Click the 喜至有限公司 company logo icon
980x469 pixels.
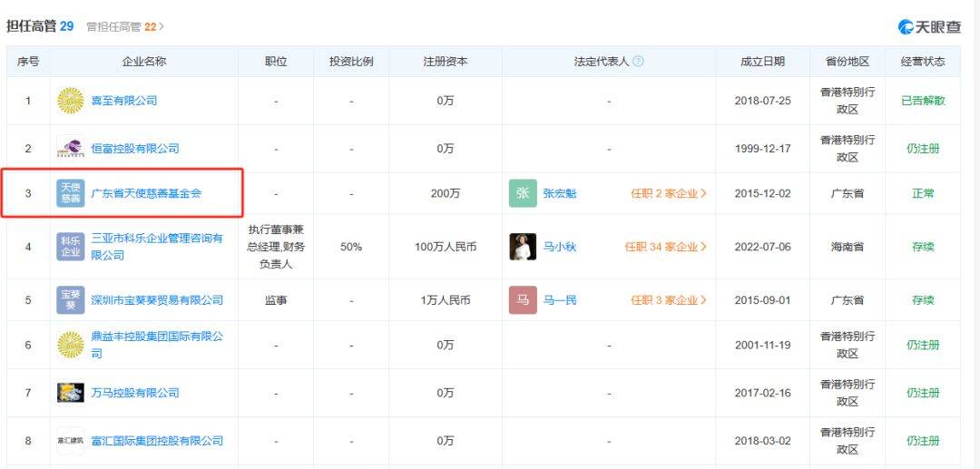[x=70, y=101]
